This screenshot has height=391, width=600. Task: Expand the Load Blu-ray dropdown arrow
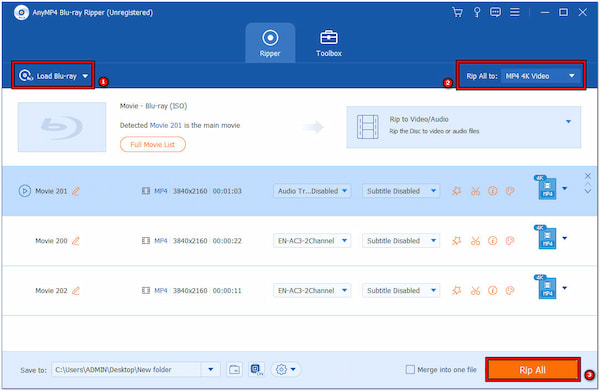tap(85, 76)
